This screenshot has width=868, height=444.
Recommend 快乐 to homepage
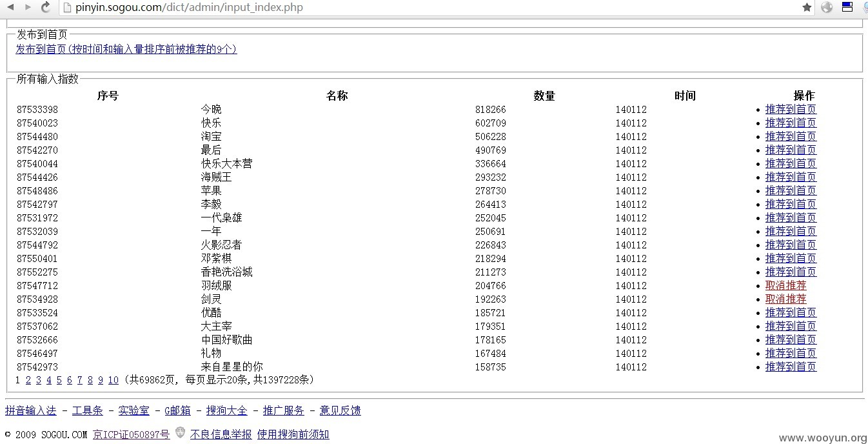point(791,123)
